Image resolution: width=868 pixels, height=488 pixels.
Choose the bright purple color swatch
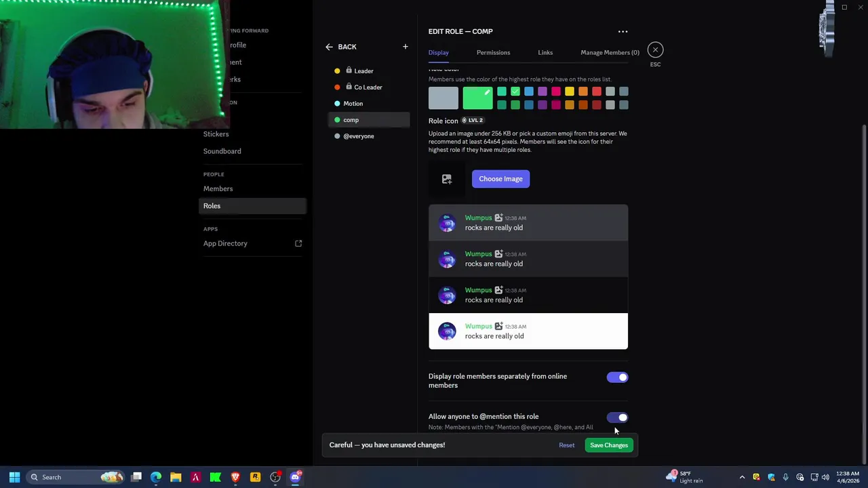(542, 91)
